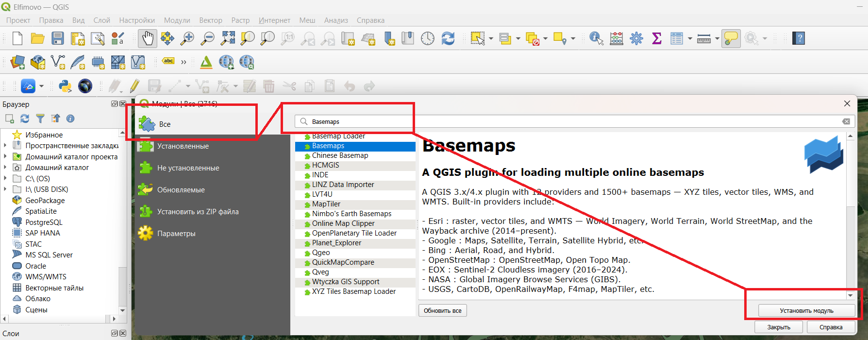Screen dimensions: 868x340
Task: Open the field calculator abacus icon
Action: tap(617, 38)
